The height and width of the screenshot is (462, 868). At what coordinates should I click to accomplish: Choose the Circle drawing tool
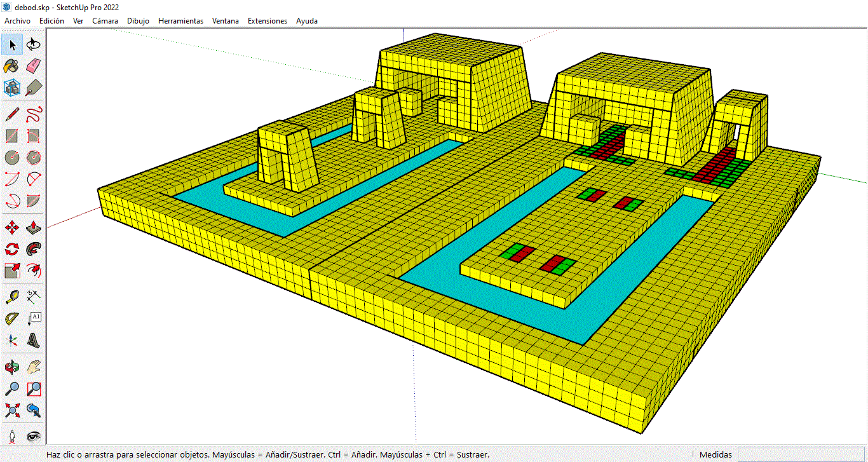(x=12, y=157)
